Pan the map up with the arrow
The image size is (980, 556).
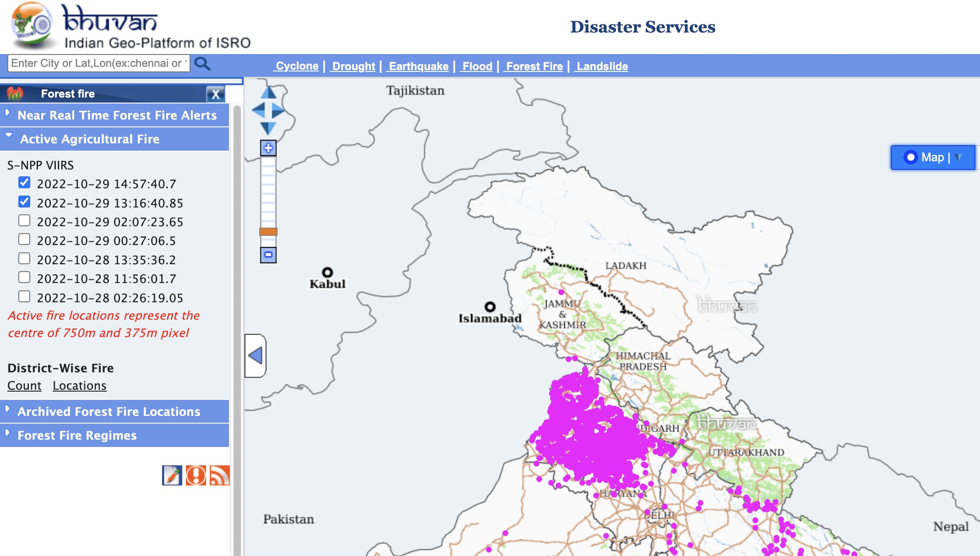tap(268, 93)
